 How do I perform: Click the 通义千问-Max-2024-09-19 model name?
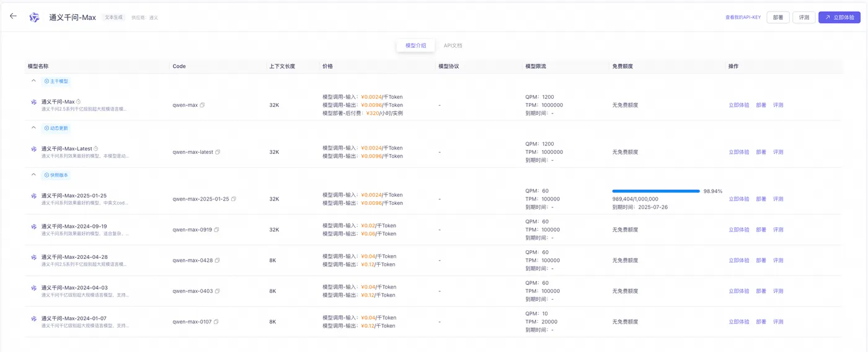(74, 226)
